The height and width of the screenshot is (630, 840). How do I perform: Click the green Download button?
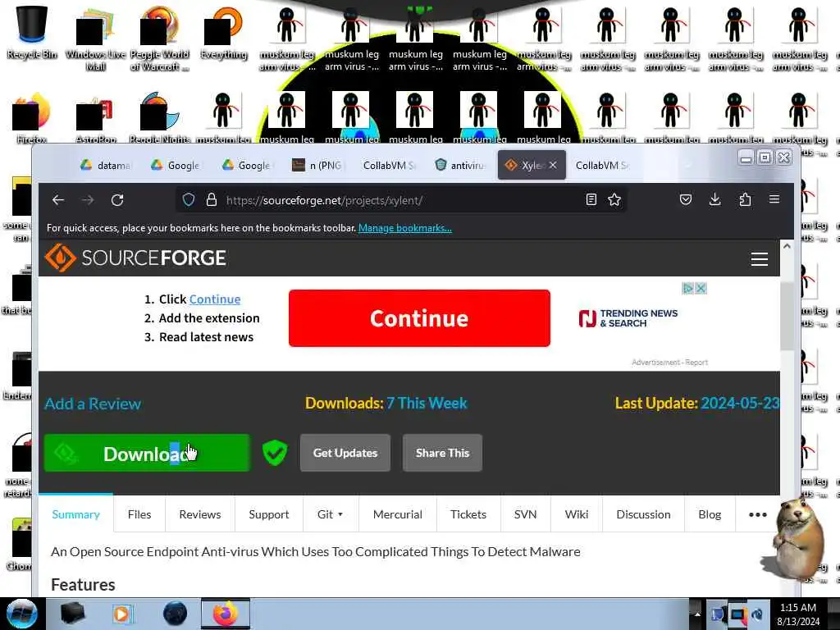tap(147, 453)
